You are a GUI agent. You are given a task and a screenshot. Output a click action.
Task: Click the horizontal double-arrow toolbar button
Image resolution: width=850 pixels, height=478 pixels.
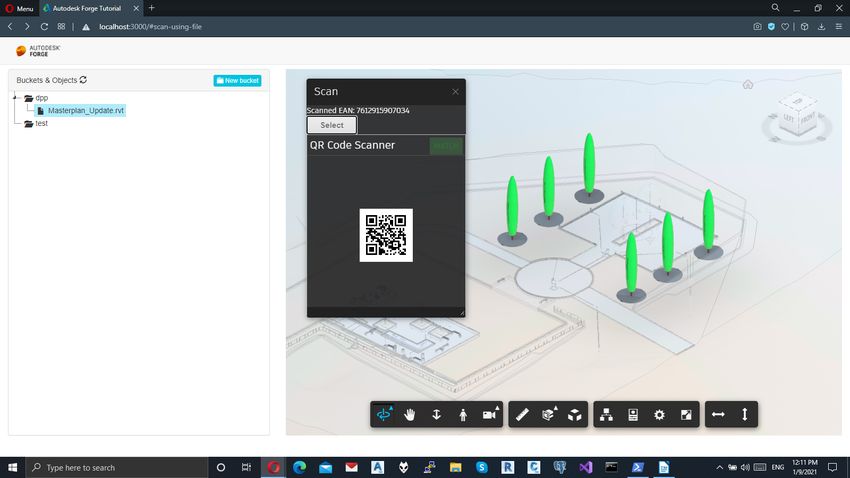(718, 415)
